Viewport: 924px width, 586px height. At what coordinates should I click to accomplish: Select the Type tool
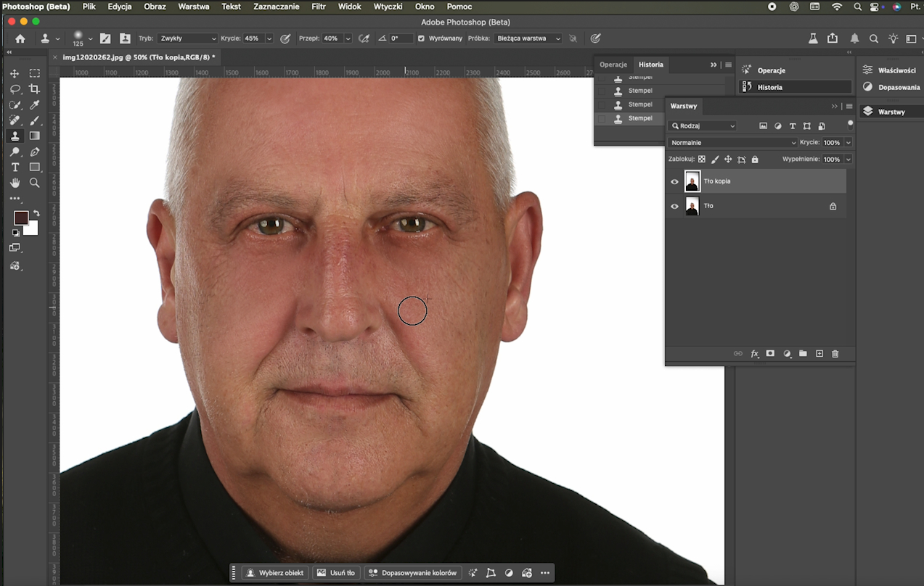[15, 168]
